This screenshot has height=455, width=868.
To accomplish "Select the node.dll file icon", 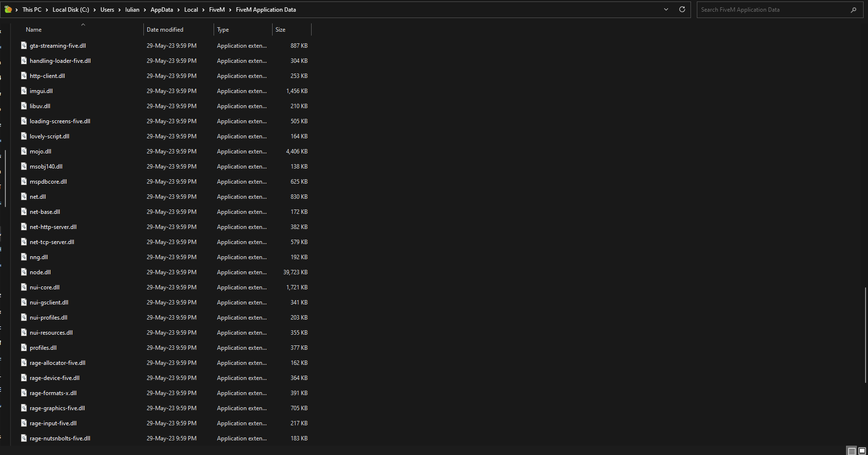I will (x=24, y=272).
